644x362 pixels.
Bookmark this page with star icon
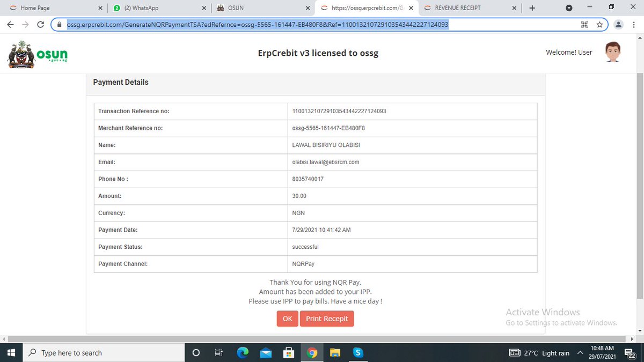(x=599, y=24)
